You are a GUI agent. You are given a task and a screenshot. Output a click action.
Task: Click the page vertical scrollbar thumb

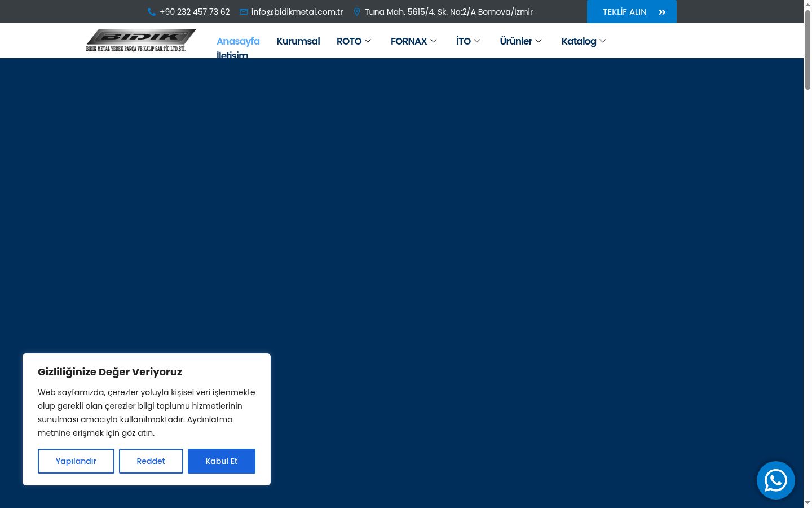pos(807,50)
